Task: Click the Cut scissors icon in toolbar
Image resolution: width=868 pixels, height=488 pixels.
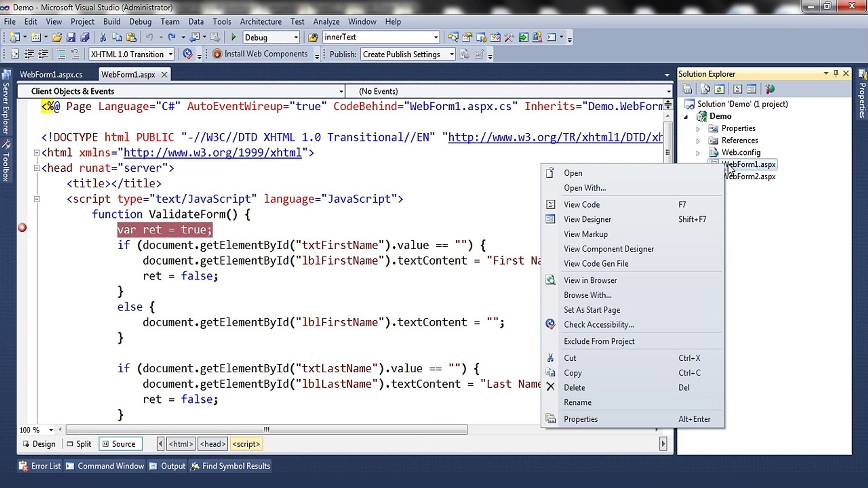Action: click(x=103, y=37)
